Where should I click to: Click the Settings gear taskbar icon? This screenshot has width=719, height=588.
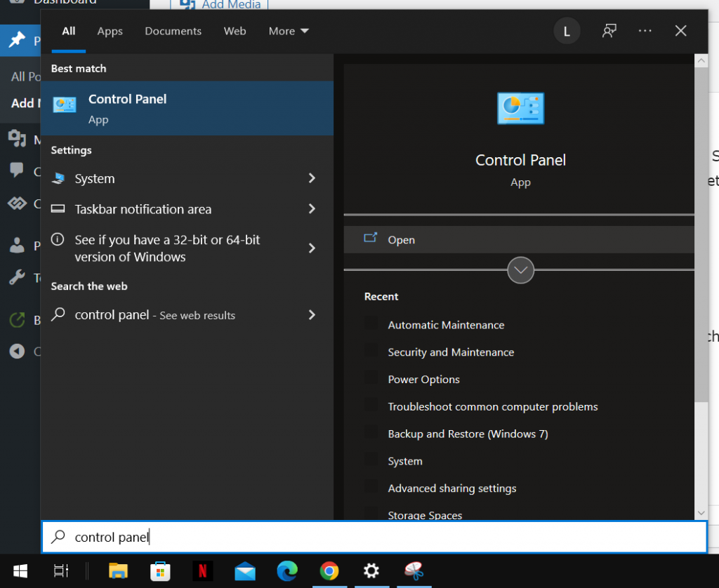click(371, 571)
